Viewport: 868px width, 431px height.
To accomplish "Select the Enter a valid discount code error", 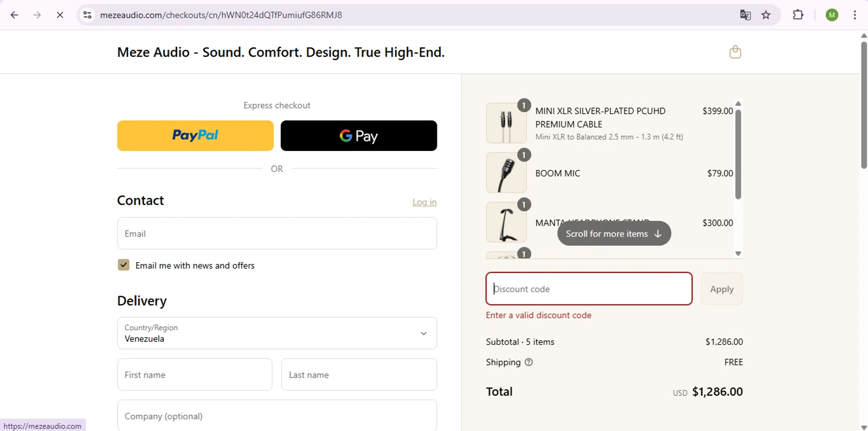I will pyautogui.click(x=539, y=315).
